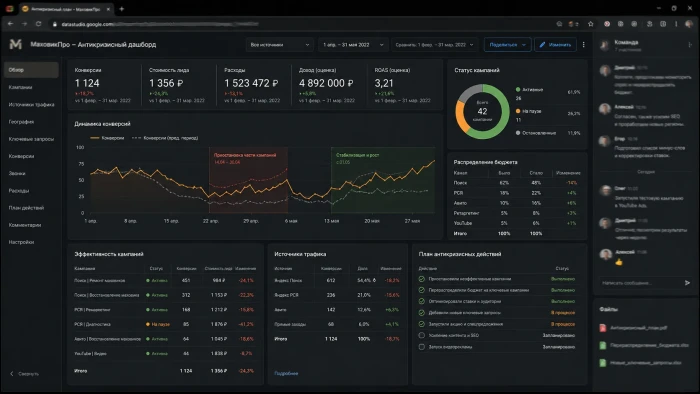Viewport: 700px width, 394px height.
Task: Click the collapse chevron beside Свернуть
Action: pyautogui.click(x=12, y=373)
